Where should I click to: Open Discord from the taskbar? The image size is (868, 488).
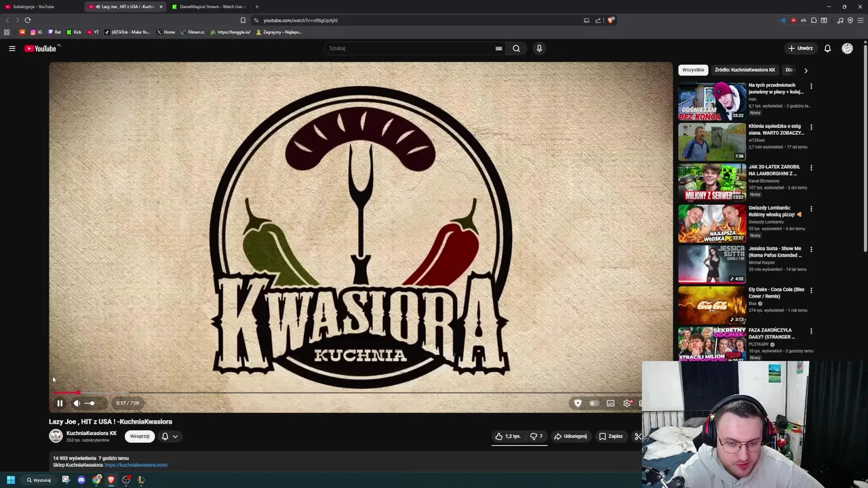click(x=81, y=480)
